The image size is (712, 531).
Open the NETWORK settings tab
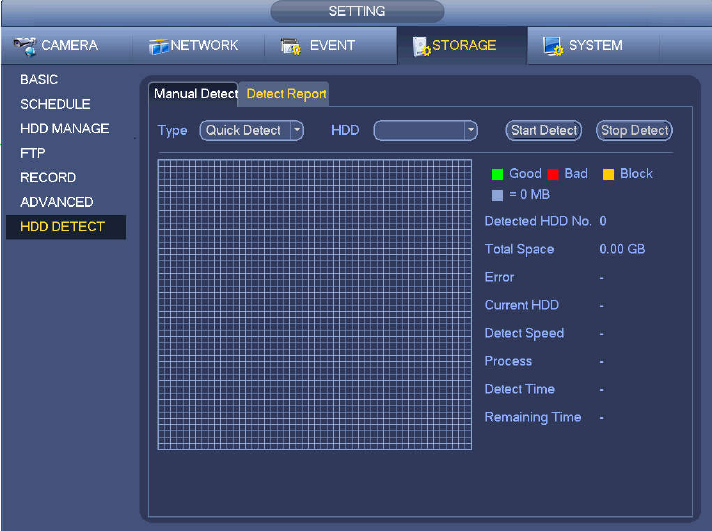[x=198, y=45]
